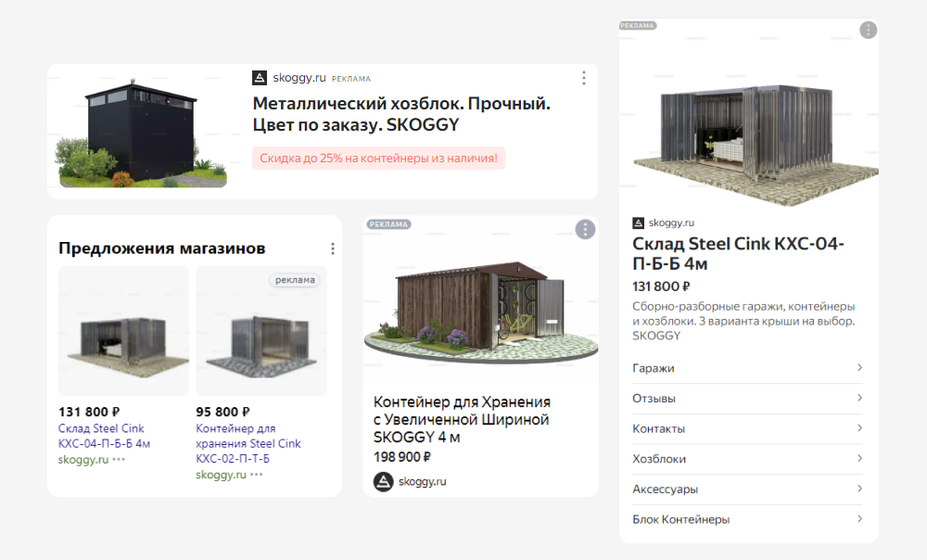This screenshot has height=560, width=927.
Task: Expand the Гаражи chevron
Action: [x=859, y=368]
